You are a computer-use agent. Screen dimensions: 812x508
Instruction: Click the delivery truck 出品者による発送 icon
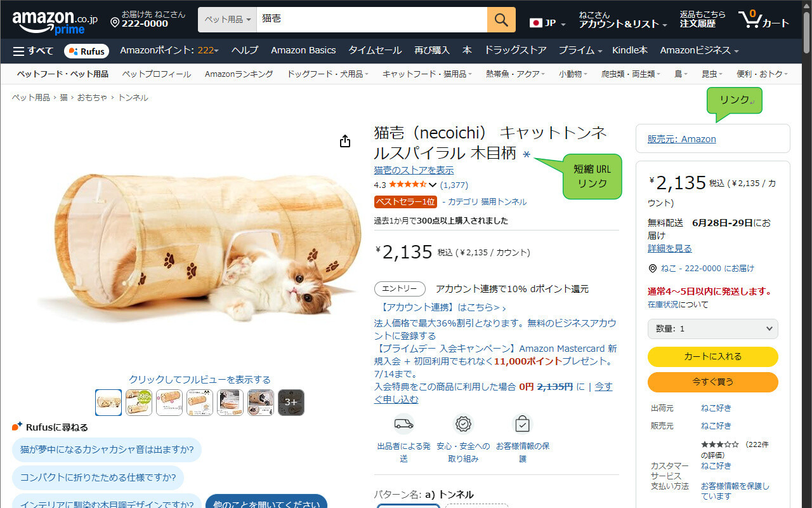[x=404, y=424]
